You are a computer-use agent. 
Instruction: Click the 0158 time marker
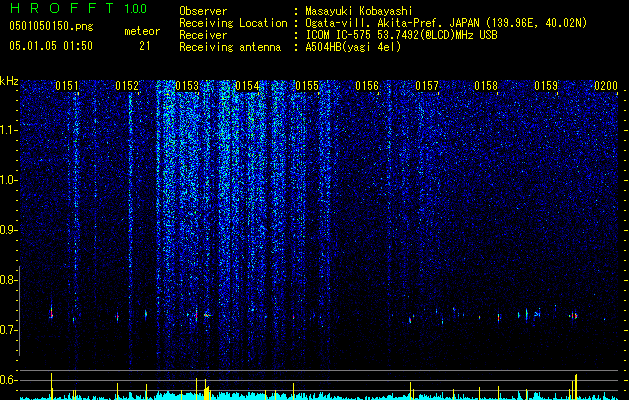(x=486, y=86)
